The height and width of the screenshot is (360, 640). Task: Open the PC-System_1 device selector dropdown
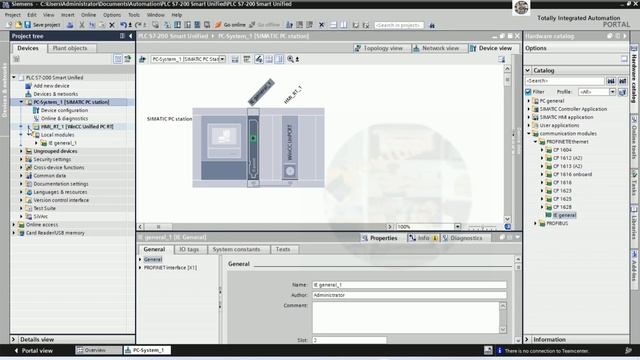222,59
